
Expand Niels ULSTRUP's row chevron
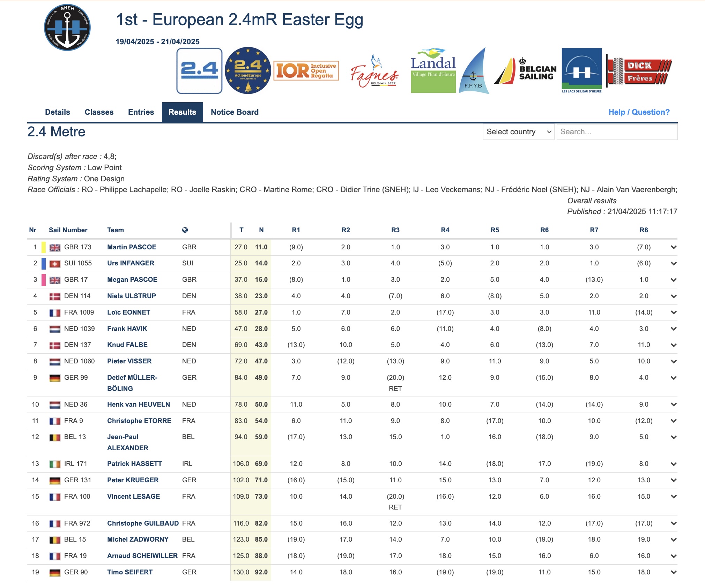pos(674,296)
